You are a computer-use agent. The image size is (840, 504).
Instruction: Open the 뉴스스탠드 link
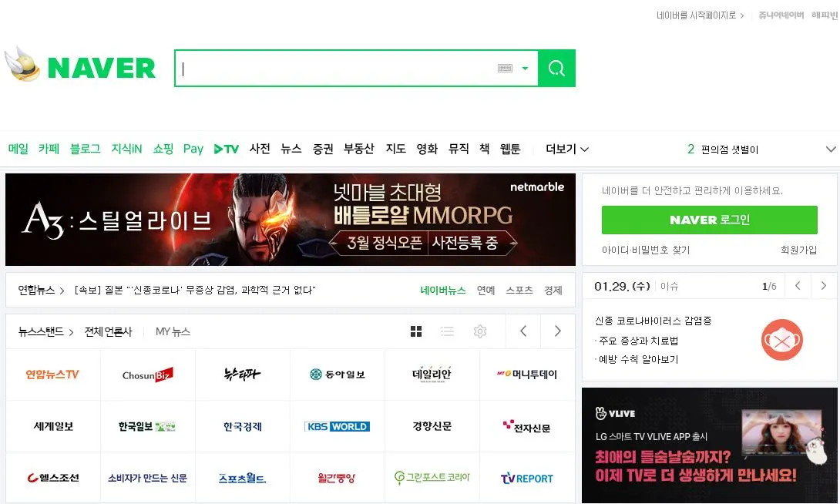click(45, 331)
